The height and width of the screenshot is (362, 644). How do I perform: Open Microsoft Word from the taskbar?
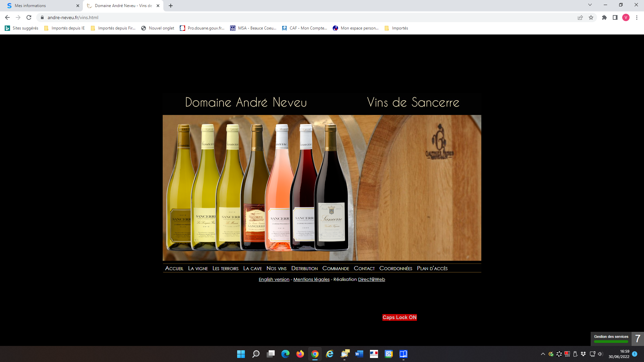[x=359, y=354]
